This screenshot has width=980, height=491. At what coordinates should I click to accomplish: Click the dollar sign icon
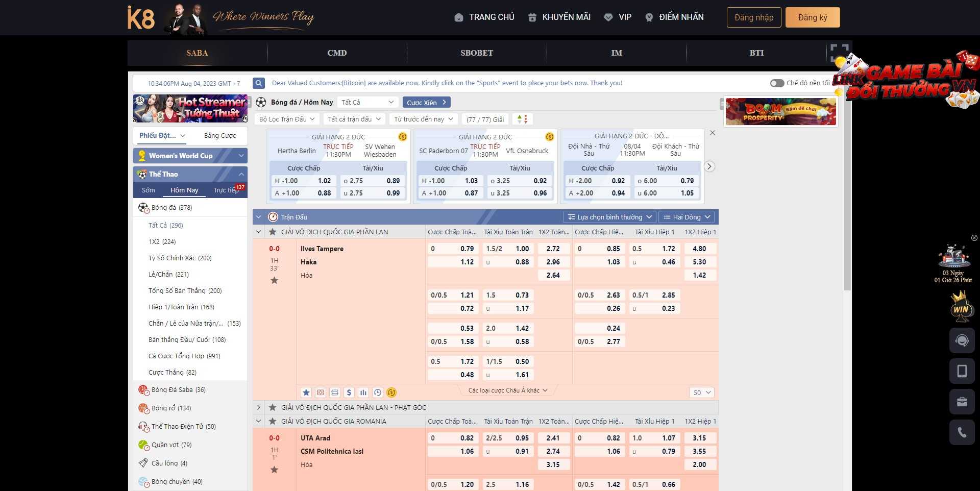tap(349, 392)
